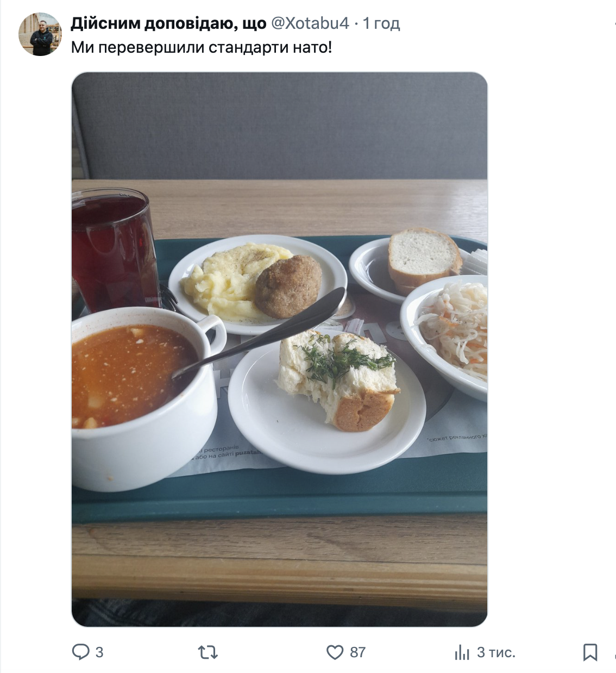Like the post with the heart icon
616x673 pixels.
click(x=335, y=652)
